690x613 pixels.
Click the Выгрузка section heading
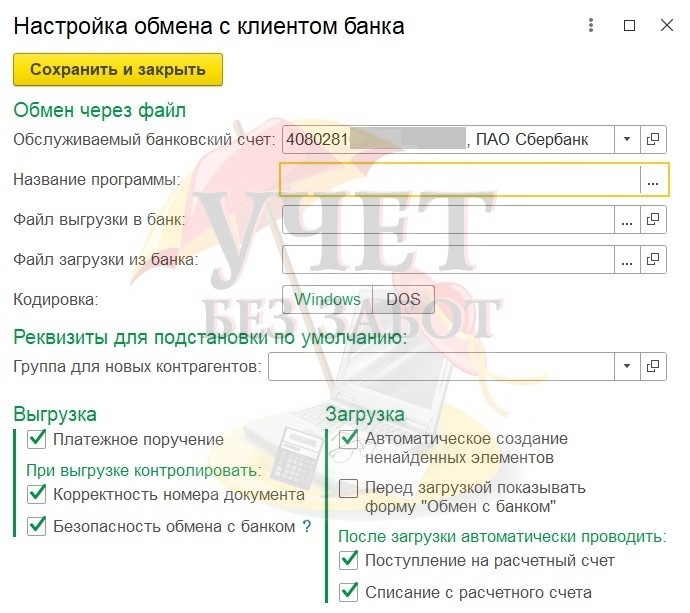click(55, 414)
